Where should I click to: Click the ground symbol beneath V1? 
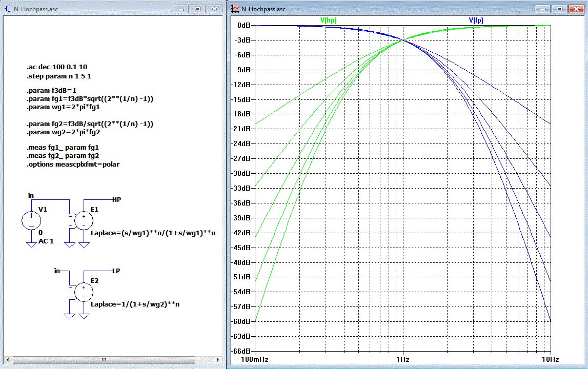pos(31,245)
